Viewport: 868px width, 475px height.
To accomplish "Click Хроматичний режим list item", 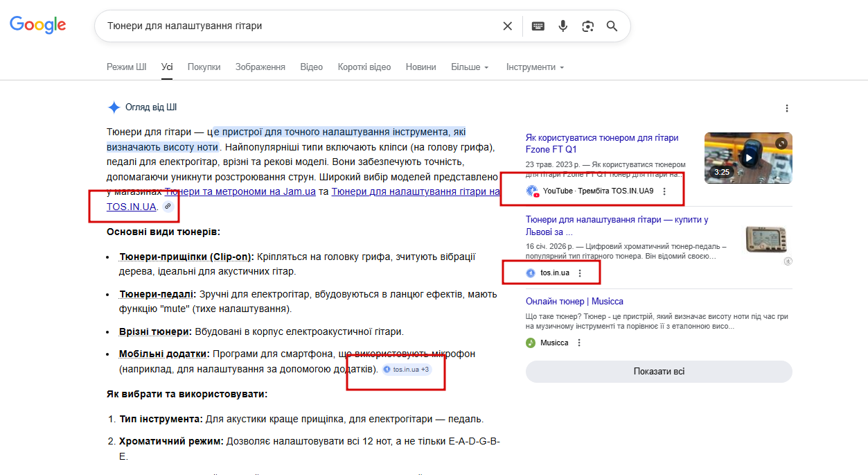I will coord(310,449).
